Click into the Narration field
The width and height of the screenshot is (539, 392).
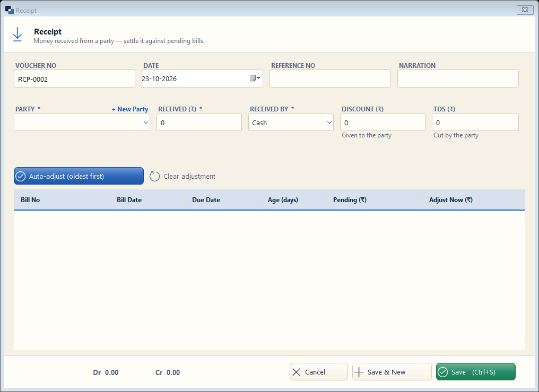(x=458, y=79)
